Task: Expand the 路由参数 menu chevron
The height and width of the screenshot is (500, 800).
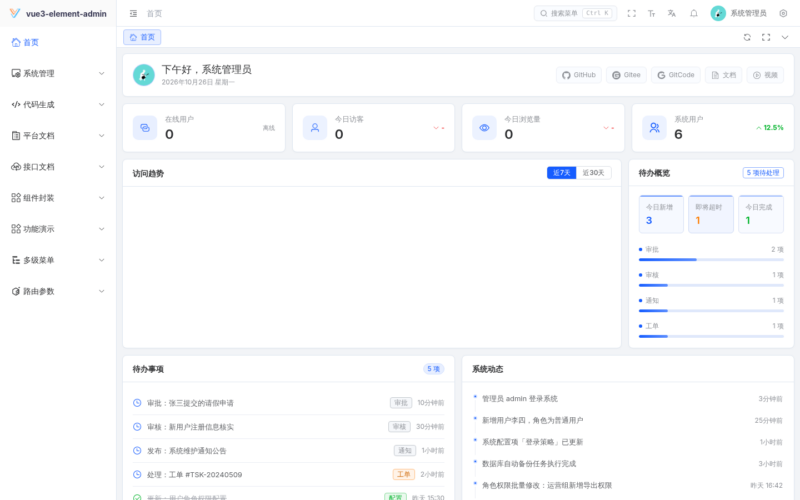Action: click(102, 291)
